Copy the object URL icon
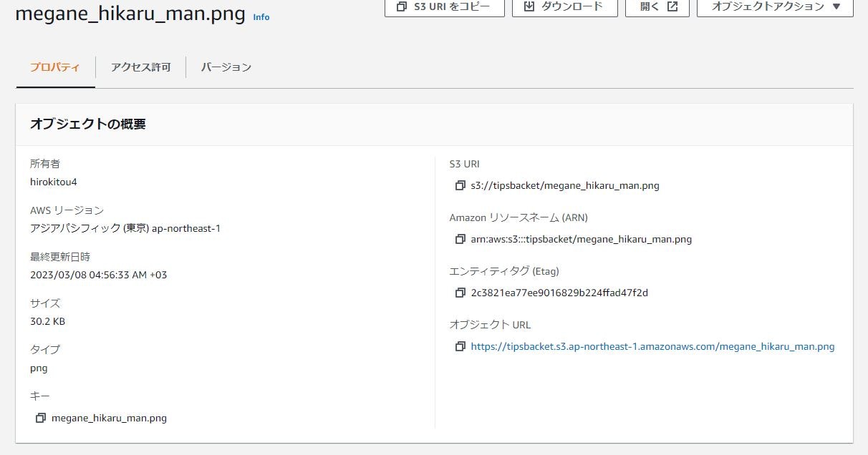This screenshot has width=868, height=455. pyautogui.click(x=460, y=347)
